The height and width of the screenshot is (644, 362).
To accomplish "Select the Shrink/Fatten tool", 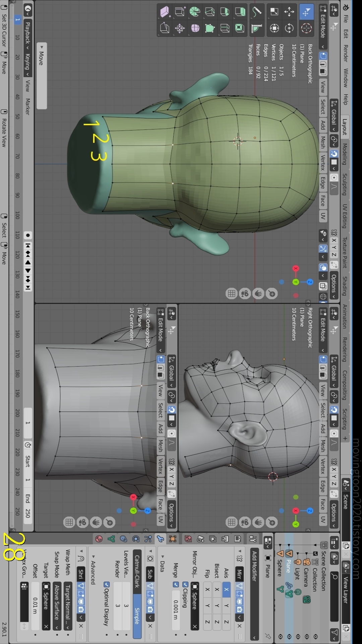I will click(x=180, y=28).
